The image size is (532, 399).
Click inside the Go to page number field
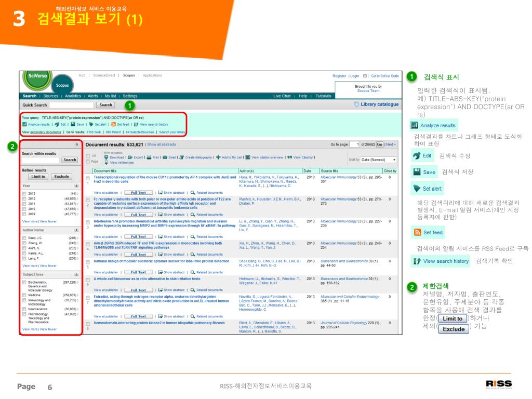(354, 144)
